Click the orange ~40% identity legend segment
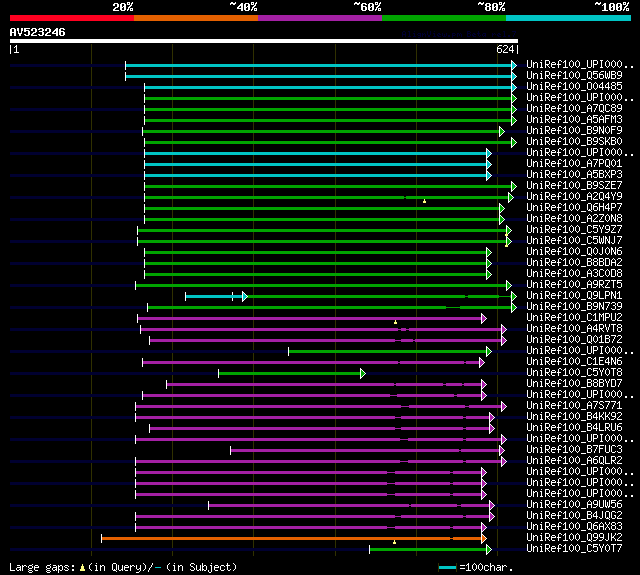This screenshot has width=640, height=575. [x=196, y=18]
